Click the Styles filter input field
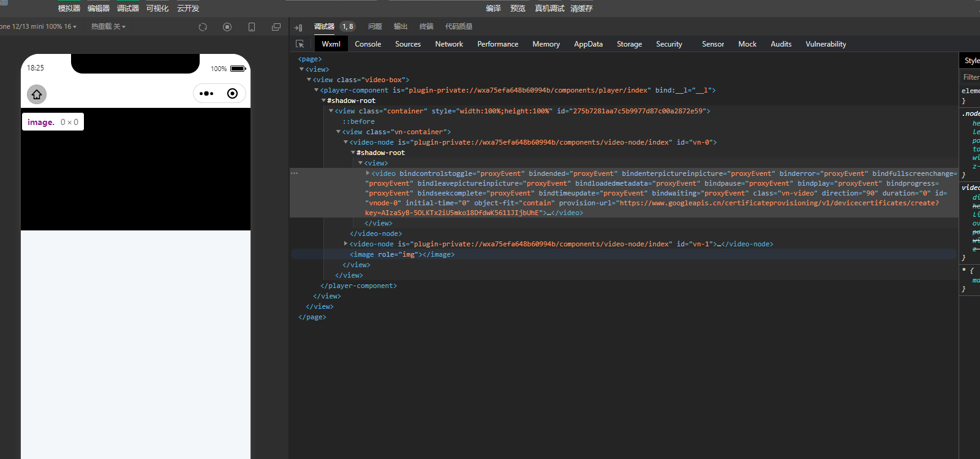The height and width of the screenshot is (459, 980). click(x=970, y=77)
